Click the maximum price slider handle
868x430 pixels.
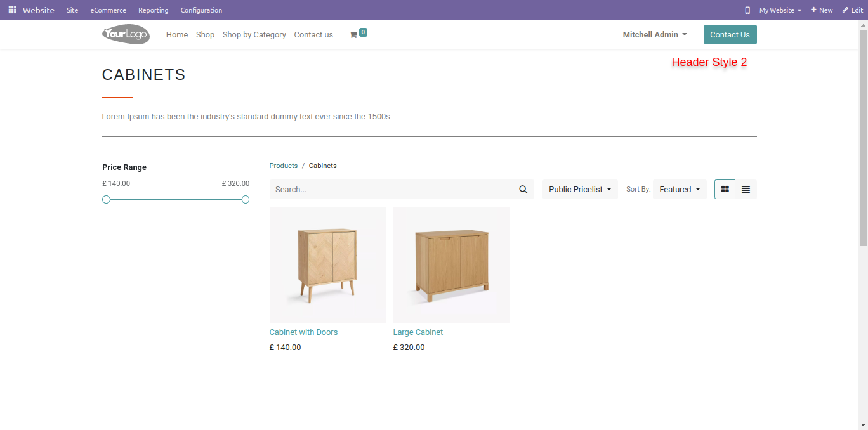246,199
